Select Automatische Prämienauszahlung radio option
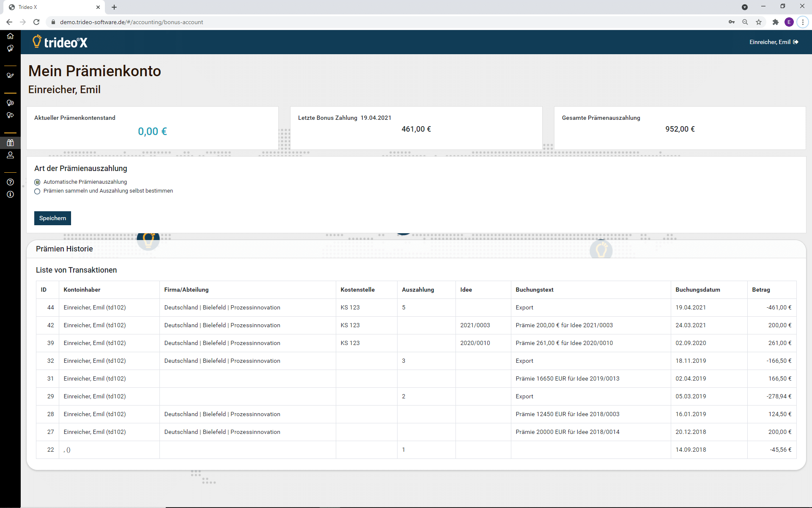The image size is (812, 508). [x=37, y=182]
